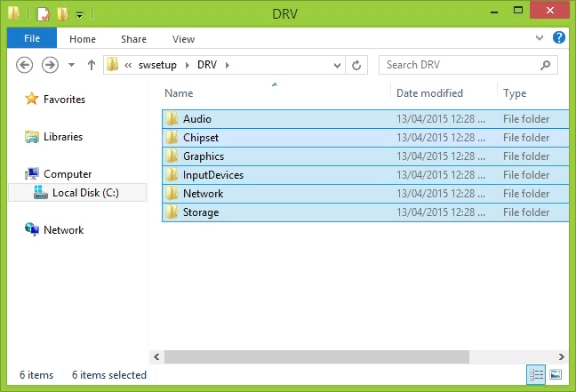
Task: Click the horizontal scrollbar thumb
Action: click(x=316, y=356)
